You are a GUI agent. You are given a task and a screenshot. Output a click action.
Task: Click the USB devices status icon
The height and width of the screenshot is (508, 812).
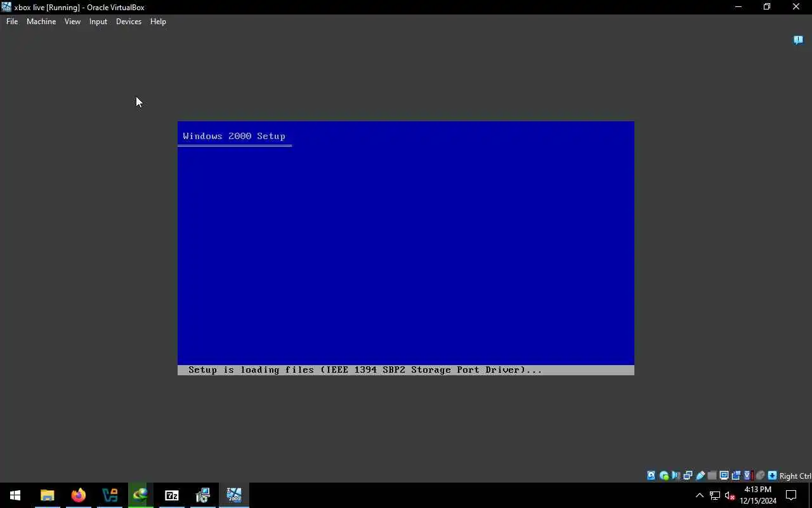pyautogui.click(x=700, y=476)
